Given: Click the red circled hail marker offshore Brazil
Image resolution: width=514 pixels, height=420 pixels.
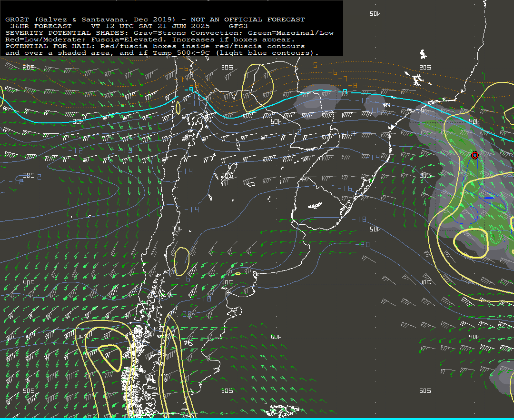Looking at the screenshot, I should pyautogui.click(x=474, y=155).
